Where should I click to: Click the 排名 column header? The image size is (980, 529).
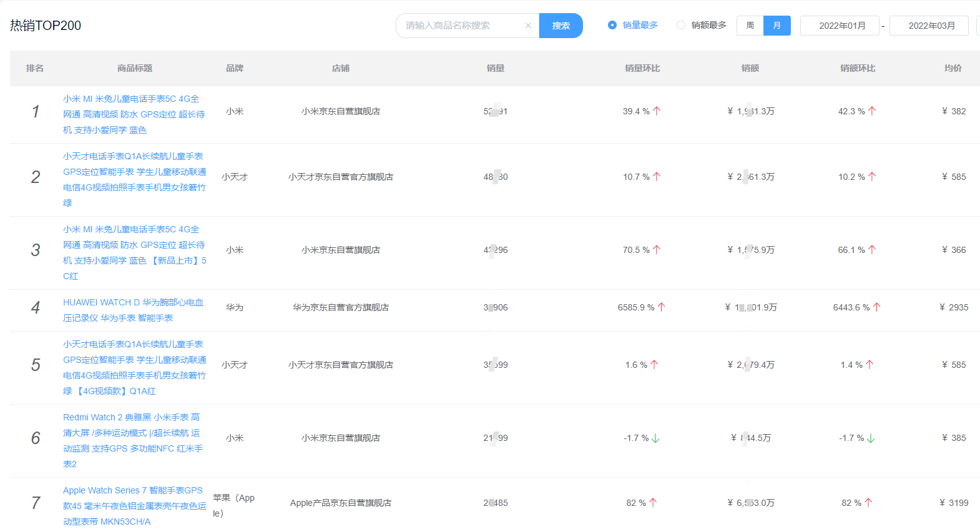click(35, 68)
